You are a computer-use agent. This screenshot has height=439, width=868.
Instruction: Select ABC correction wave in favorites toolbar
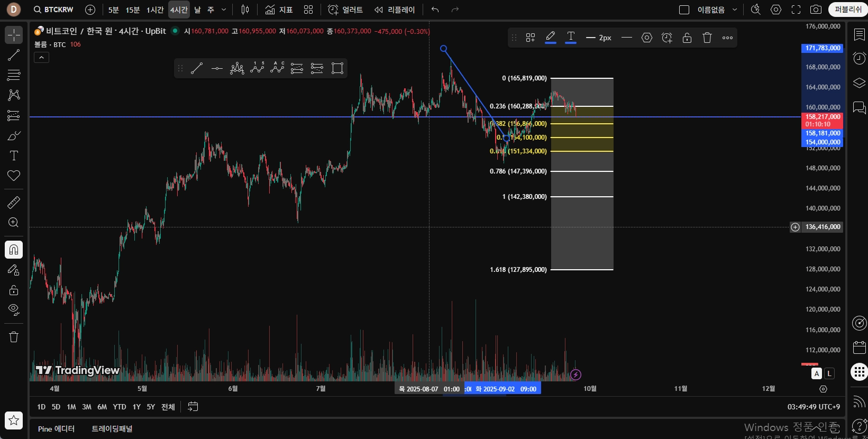pyautogui.click(x=277, y=68)
